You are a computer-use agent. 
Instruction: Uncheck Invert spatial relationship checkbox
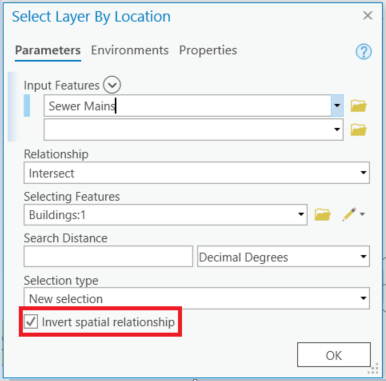click(31, 322)
